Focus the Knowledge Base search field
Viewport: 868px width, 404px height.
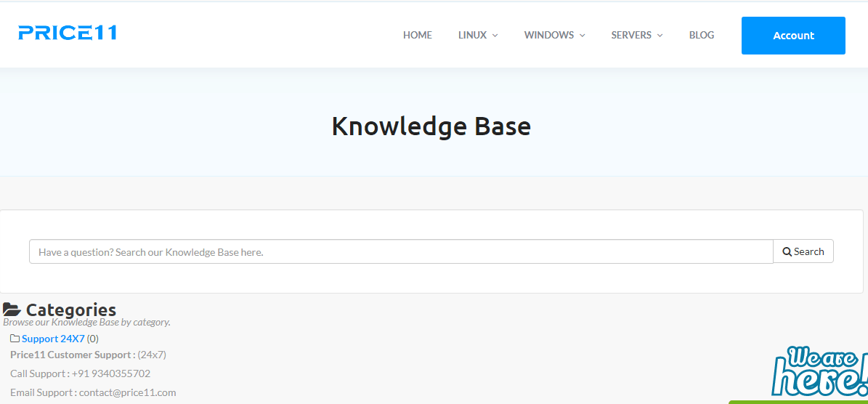[x=401, y=252]
